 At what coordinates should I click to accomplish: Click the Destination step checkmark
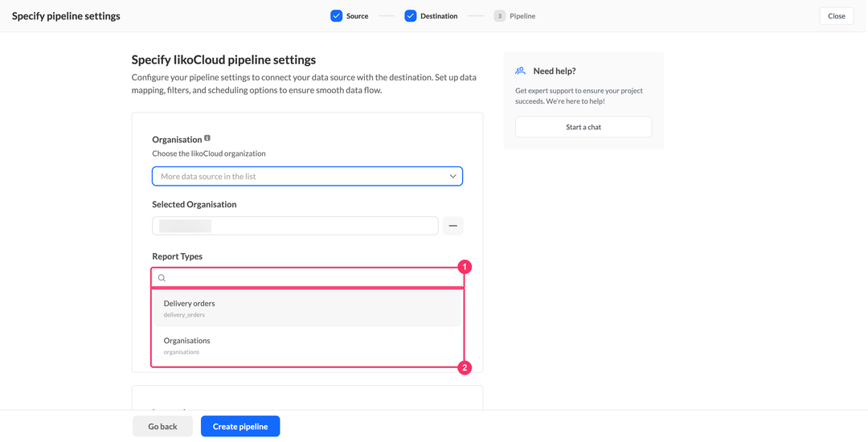coord(410,16)
